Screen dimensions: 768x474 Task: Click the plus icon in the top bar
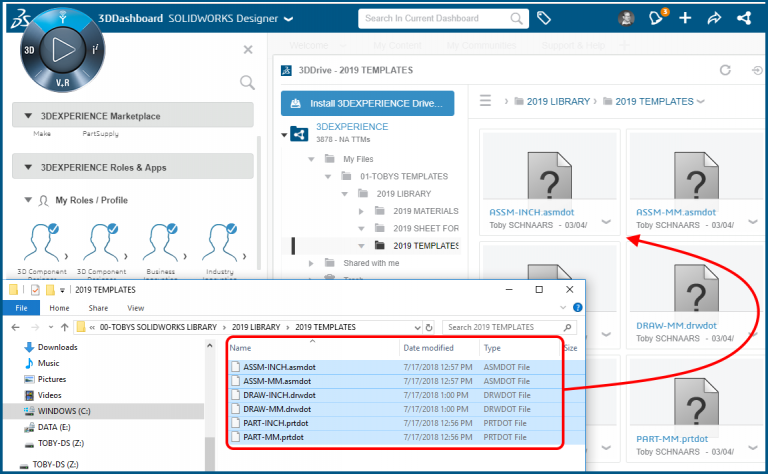pos(685,18)
